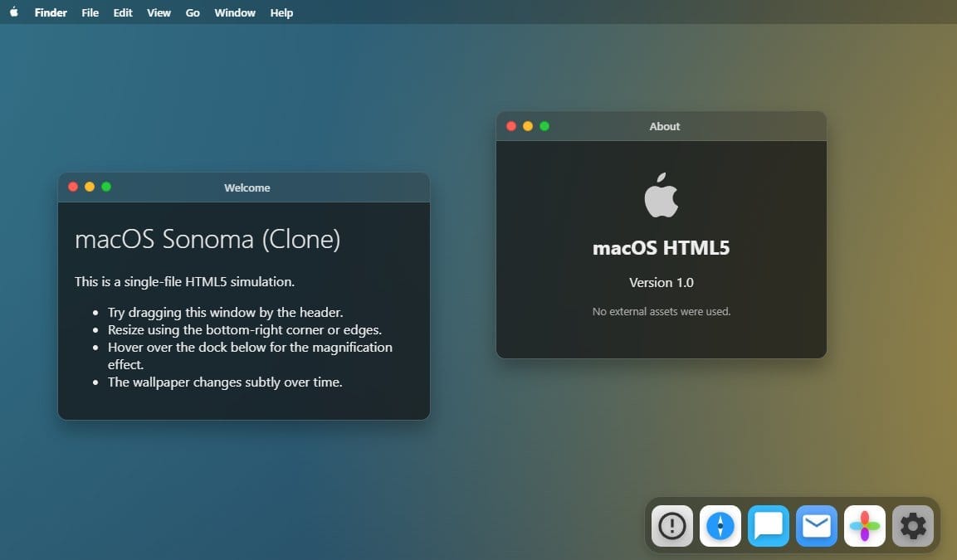The image size is (957, 560).
Task: Open the Go menu
Action: pyautogui.click(x=193, y=12)
